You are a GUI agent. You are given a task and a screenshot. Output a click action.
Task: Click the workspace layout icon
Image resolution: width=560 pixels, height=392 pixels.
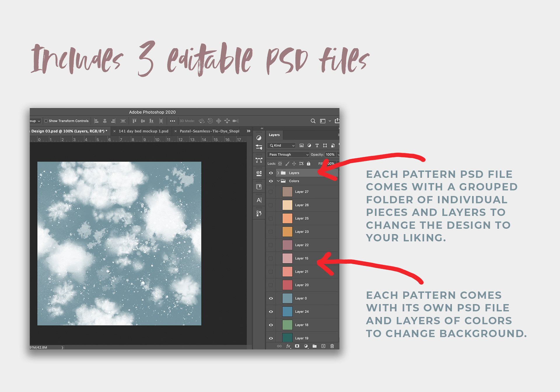(x=323, y=121)
